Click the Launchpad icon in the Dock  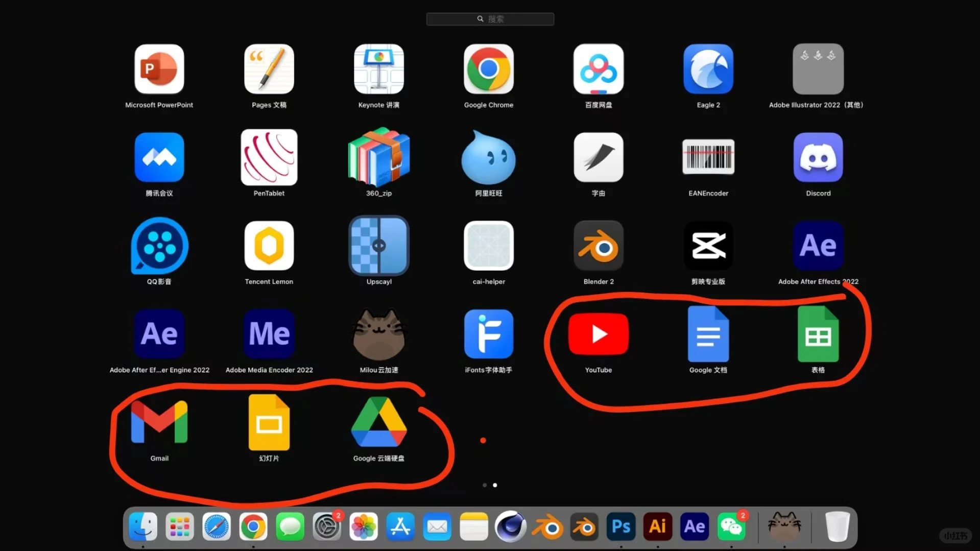point(180,526)
